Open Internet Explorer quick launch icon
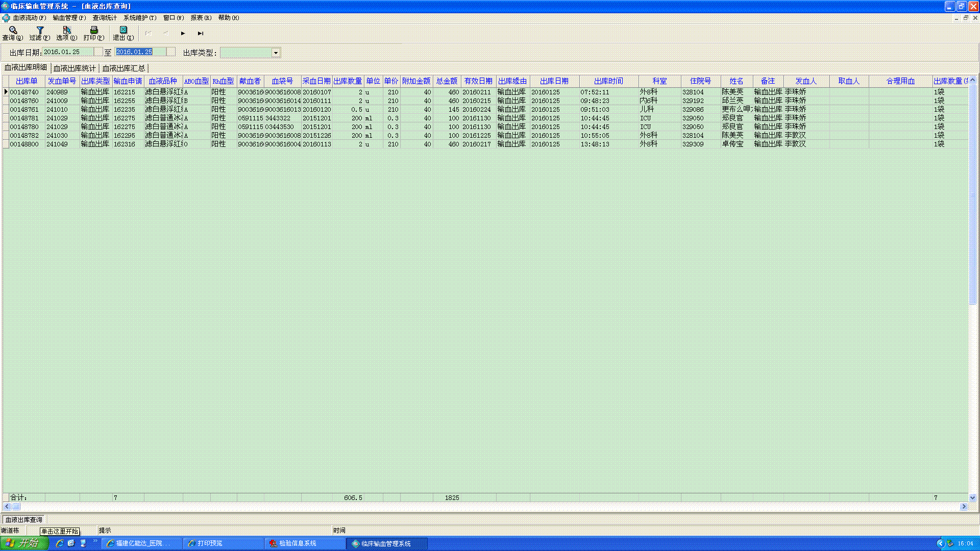 [60, 543]
